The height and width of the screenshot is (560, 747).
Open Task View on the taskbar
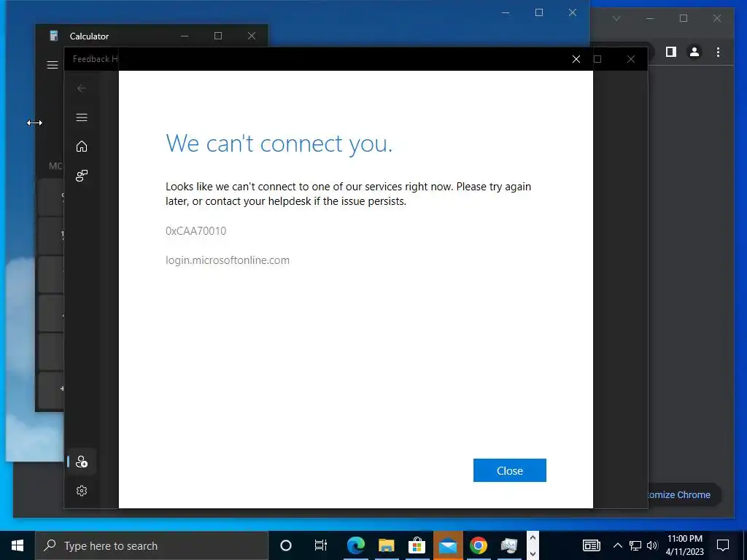[x=321, y=545]
